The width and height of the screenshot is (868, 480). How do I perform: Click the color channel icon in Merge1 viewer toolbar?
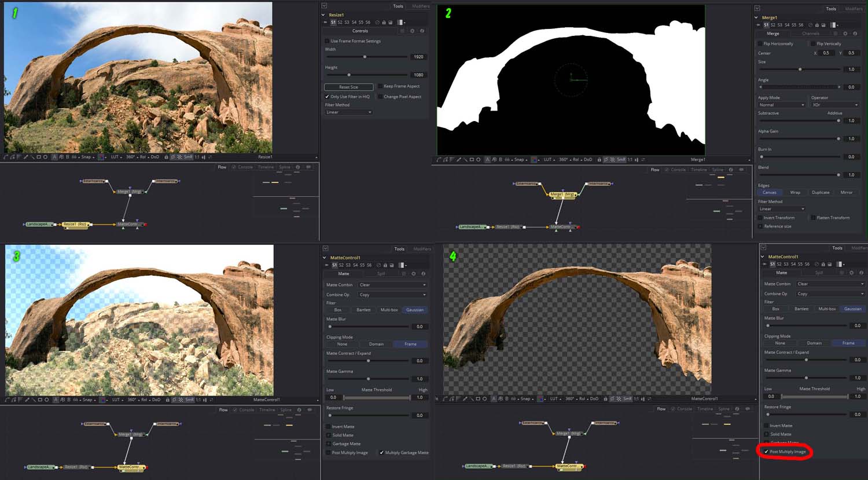coord(534,159)
